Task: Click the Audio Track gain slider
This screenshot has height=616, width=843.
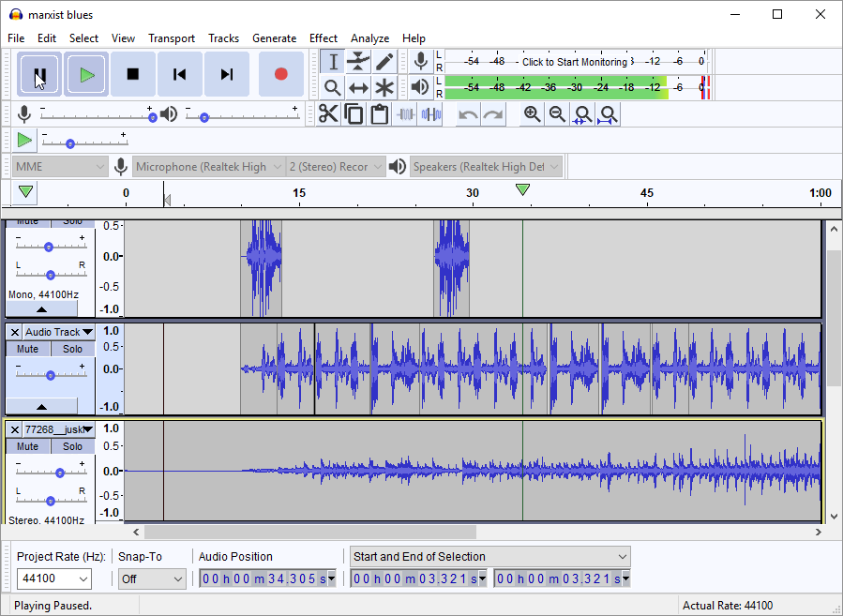Action: pos(50,374)
